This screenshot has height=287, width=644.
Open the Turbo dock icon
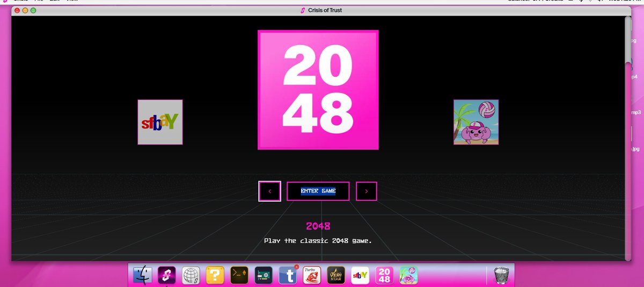click(x=312, y=275)
